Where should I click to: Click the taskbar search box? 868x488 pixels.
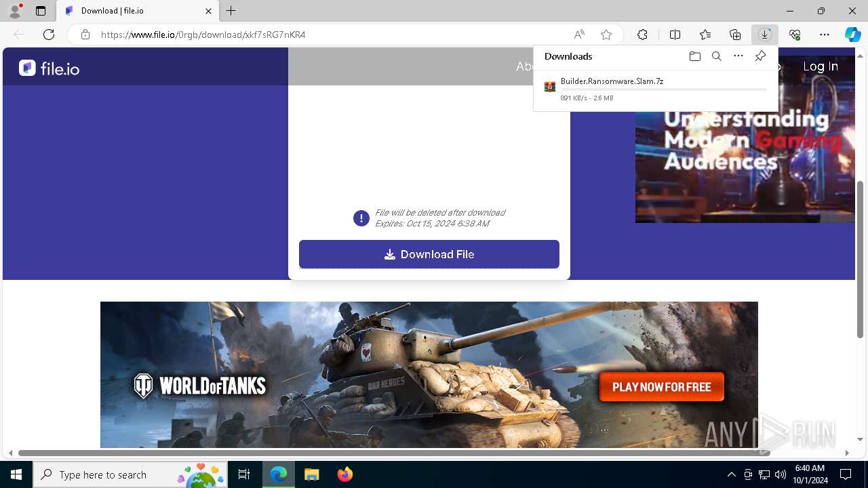(x=131, y=474)
